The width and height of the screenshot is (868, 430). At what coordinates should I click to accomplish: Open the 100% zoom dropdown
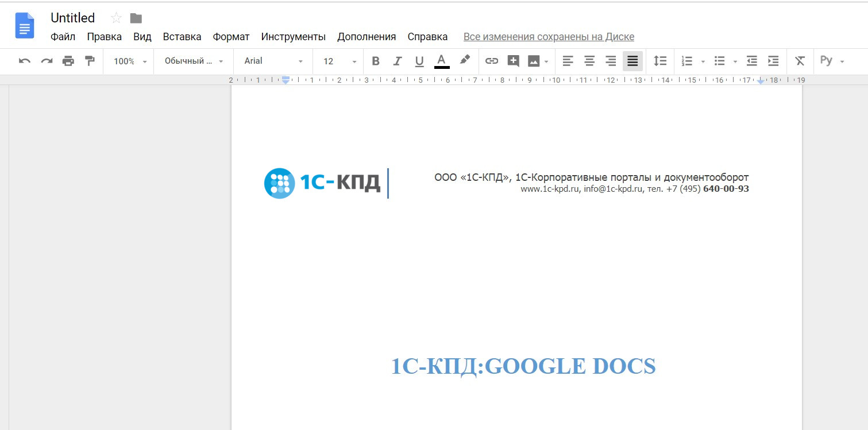pyautogui.click(x=130, y=61)
